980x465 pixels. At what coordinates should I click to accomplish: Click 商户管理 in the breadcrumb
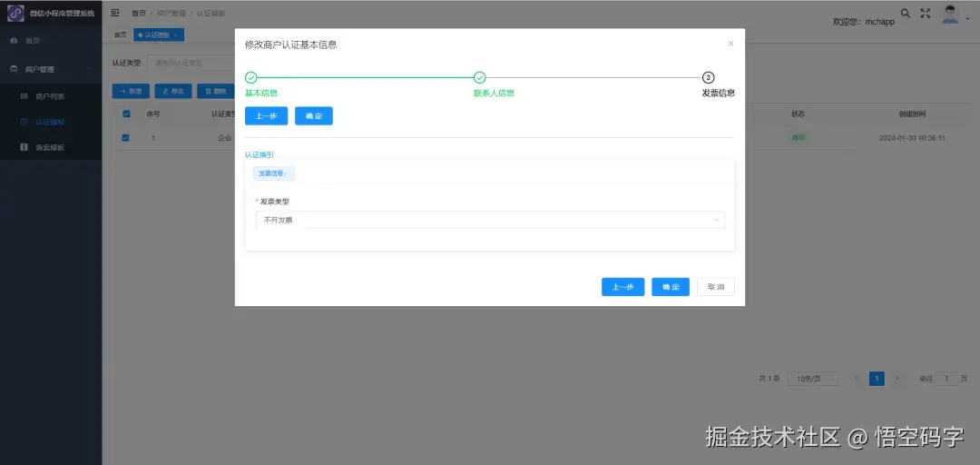(171, 13)
